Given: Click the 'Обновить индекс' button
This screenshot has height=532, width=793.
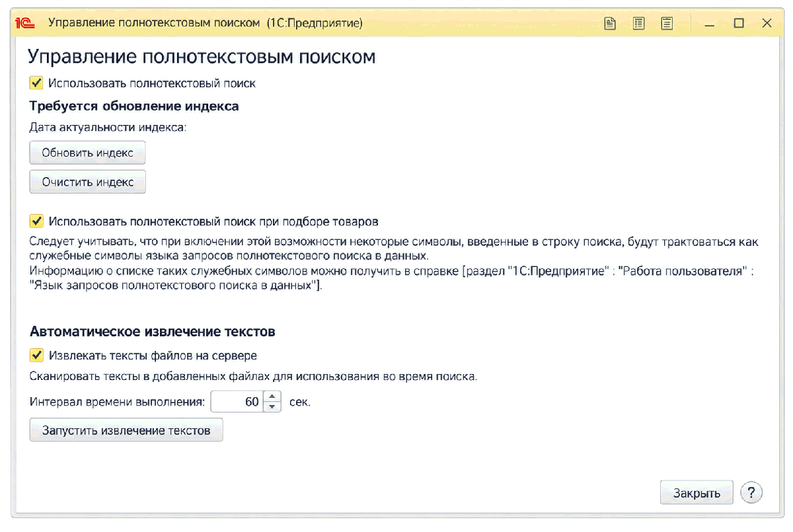Looking at the screenshot, I should (x=87, y=153).
